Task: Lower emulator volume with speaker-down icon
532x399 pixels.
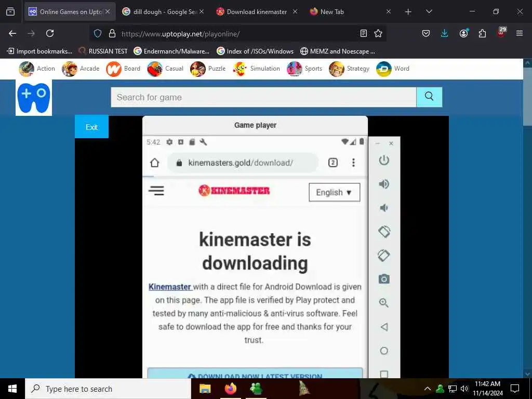Action: point(384,208)
